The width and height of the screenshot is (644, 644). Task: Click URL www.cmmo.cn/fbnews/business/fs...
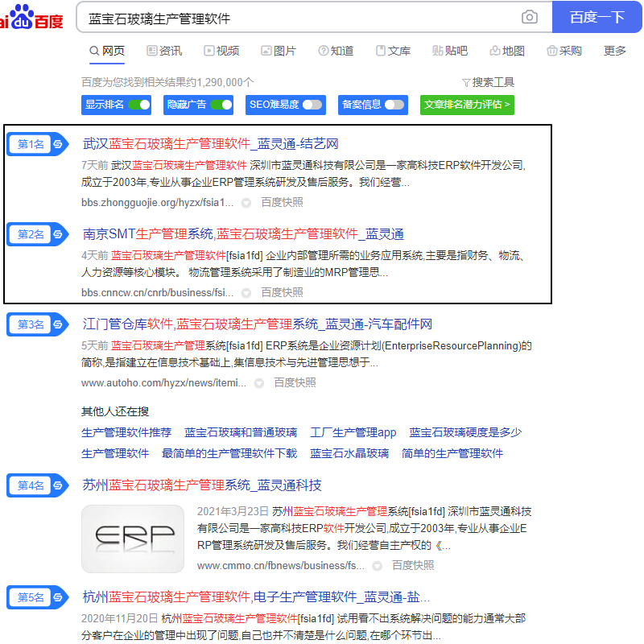(281, 566)
